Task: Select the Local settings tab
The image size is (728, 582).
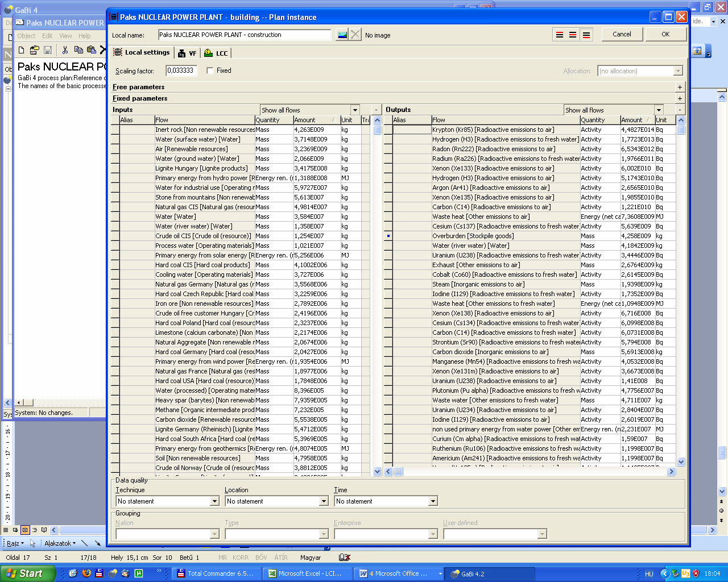Action: (x=142, y=52)
